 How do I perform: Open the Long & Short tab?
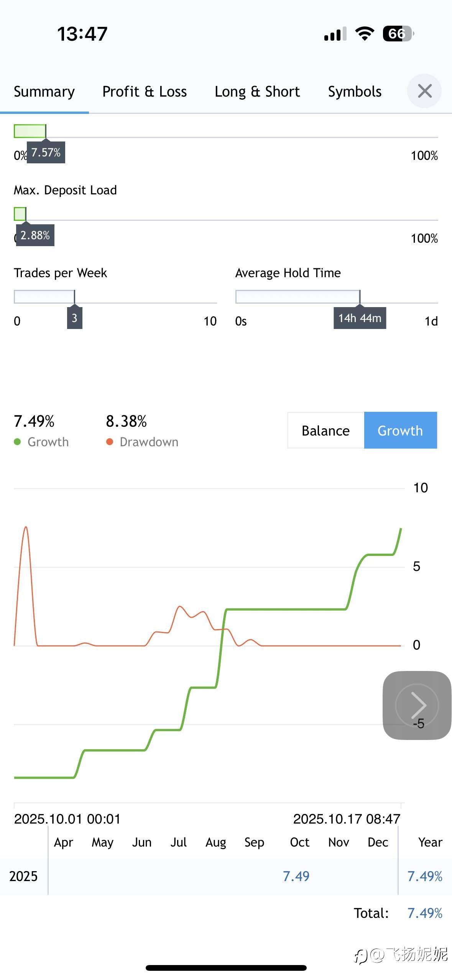[x=257, y=92]
